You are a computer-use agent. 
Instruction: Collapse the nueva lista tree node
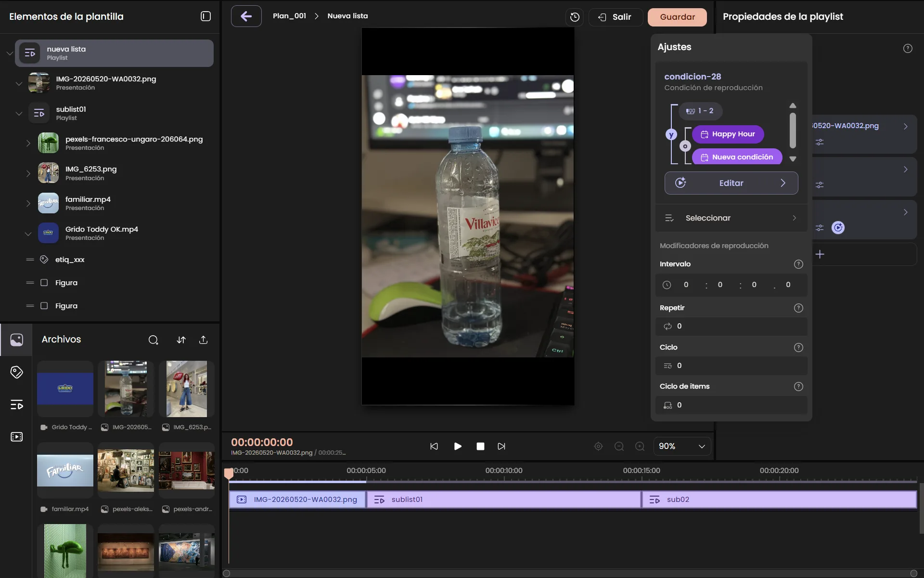pyautogui.click(x=9, y=53)
